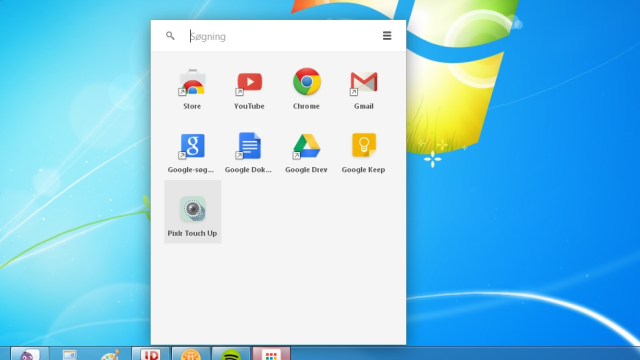This screenshot has width=640, height=360.
Task: Open the orange globe taskbar application
Action: point(191,353)
